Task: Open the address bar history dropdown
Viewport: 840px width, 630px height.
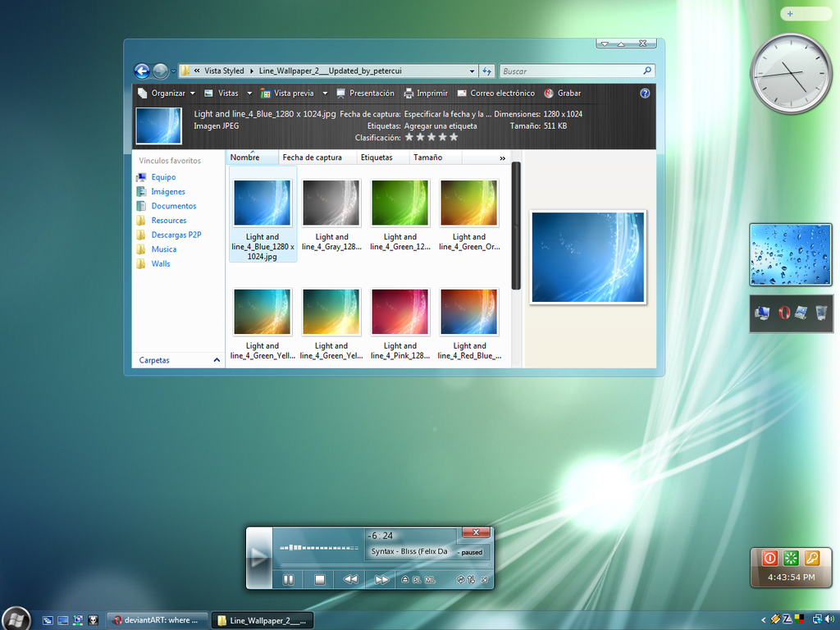Action: point(472,71)
